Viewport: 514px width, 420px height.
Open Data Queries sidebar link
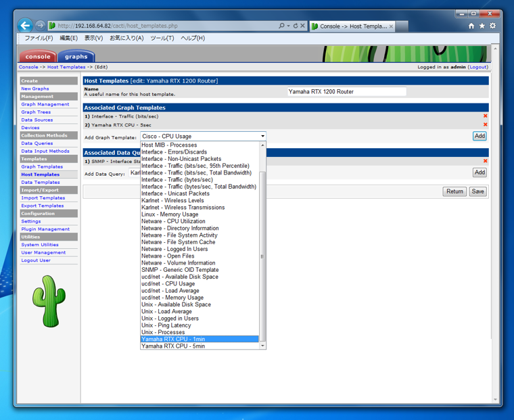coord(37,143)
